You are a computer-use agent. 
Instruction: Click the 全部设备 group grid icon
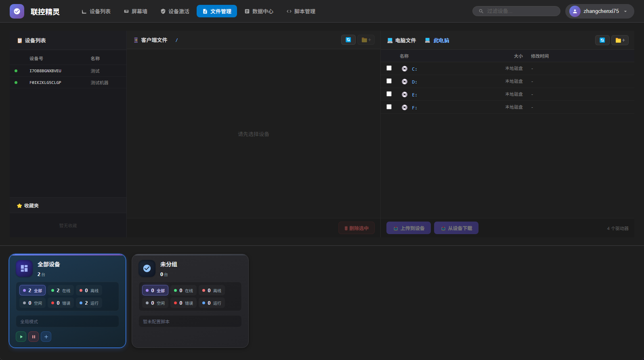pyautogui.click(x=24, y=268)
